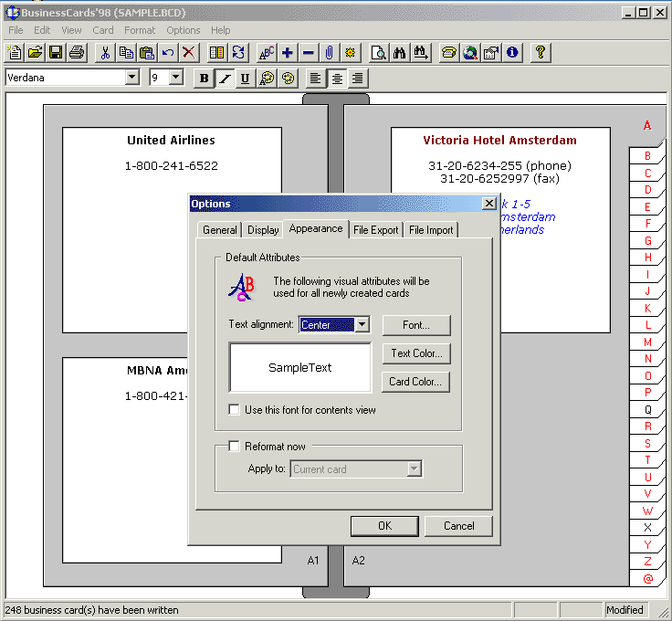Toggle Italic formatting button
The height and width of the screenshot is (621, 672).
225,79
